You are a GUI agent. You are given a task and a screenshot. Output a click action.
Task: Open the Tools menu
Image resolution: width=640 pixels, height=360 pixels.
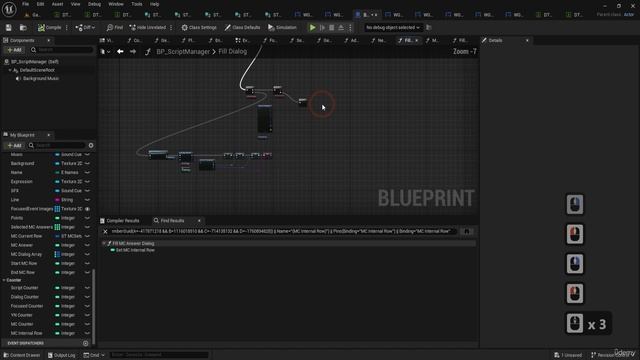point(137,4)
